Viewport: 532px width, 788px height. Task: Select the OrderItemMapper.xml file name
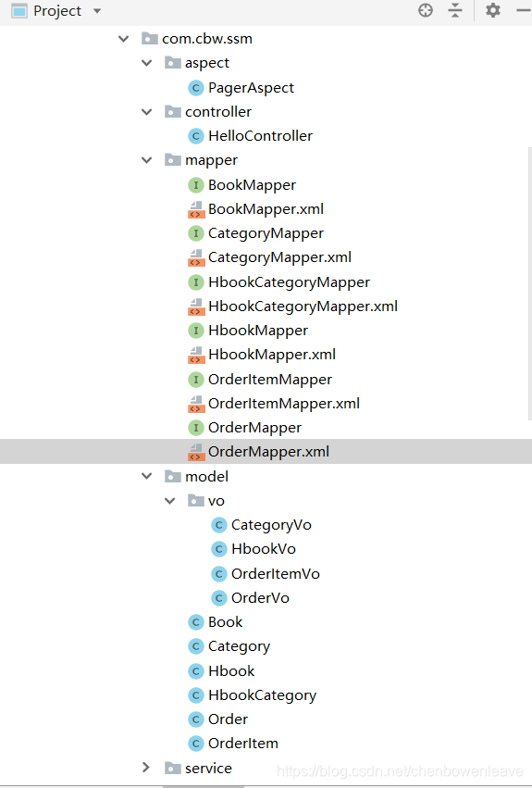tap(284, 403)
